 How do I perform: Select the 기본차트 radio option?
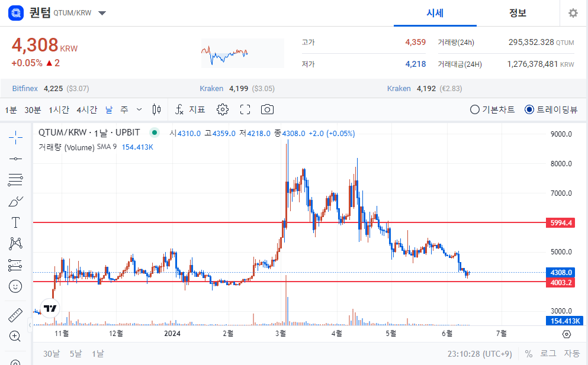[x=492, y=109]
